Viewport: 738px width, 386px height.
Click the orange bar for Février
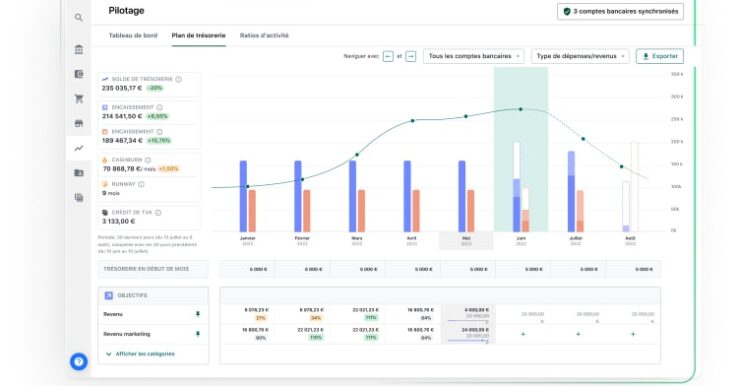[307, 211]
